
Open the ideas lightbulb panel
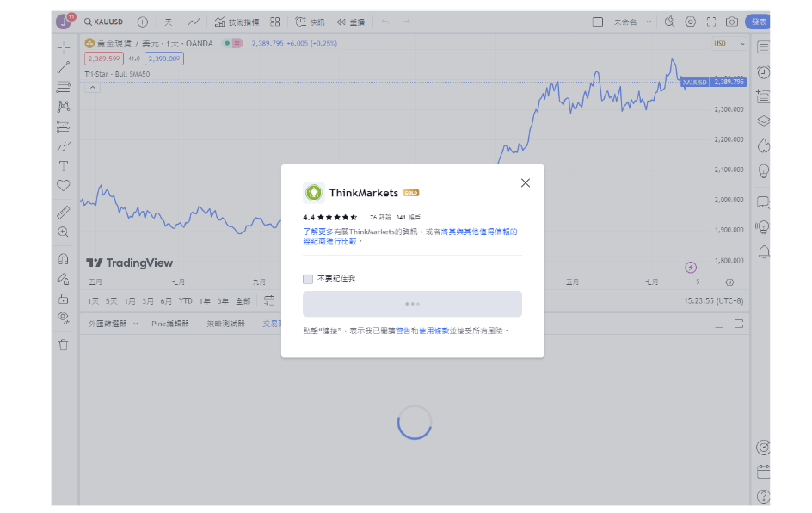(x=763, y=170)
